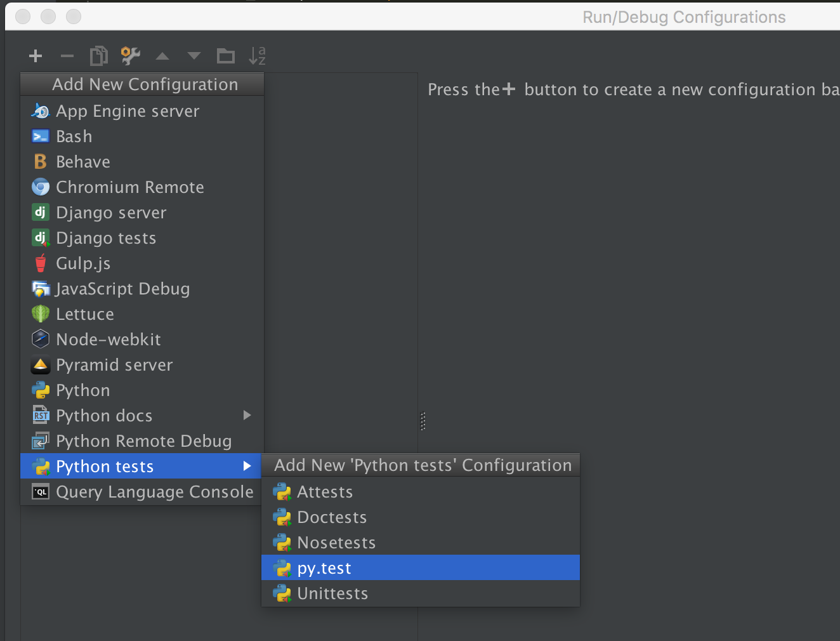
Task: Choose Pyramid server configuration
Action: tap(142, 365)
